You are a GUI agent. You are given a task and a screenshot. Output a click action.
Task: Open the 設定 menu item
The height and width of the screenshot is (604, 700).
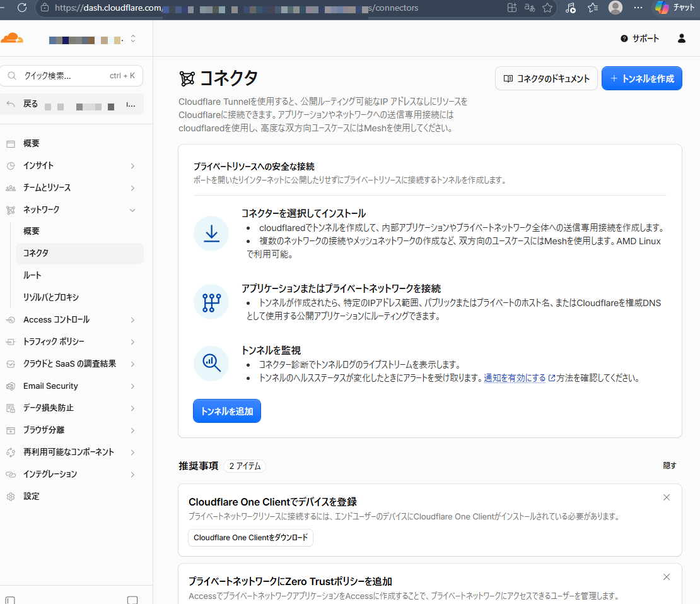click(x=72, y=496)
